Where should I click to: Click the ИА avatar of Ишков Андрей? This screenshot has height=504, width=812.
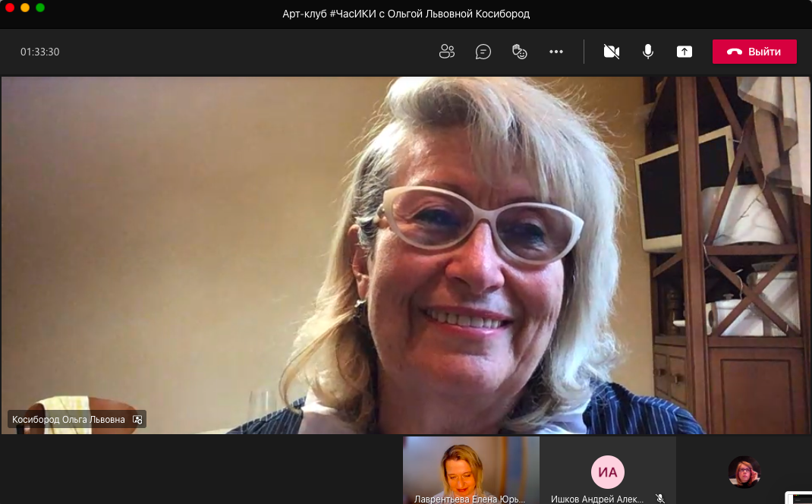(608, 472)
